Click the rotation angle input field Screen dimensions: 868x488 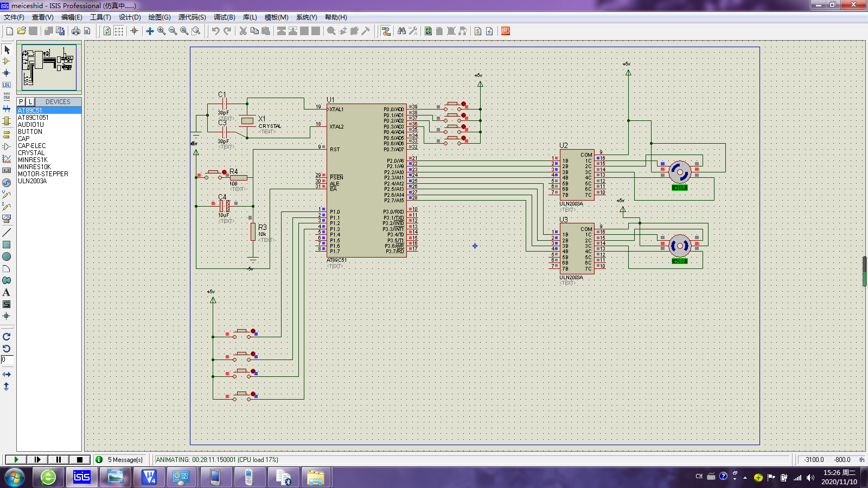[7, 359]
